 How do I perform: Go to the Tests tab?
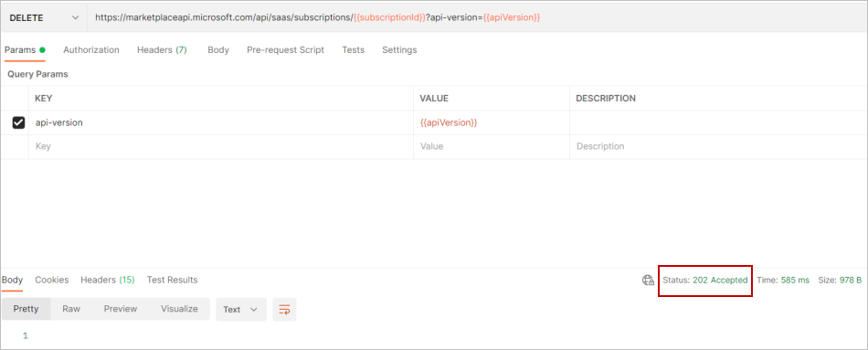(x=354, y=50)
